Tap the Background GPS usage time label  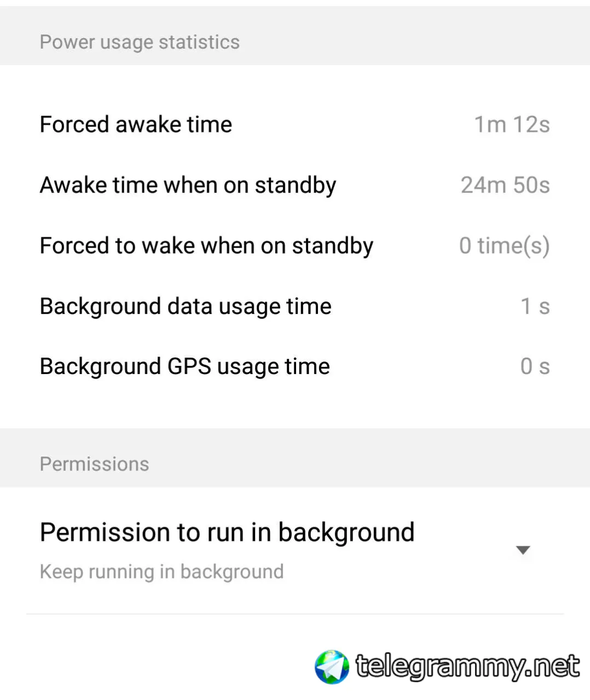pos(184,366)
